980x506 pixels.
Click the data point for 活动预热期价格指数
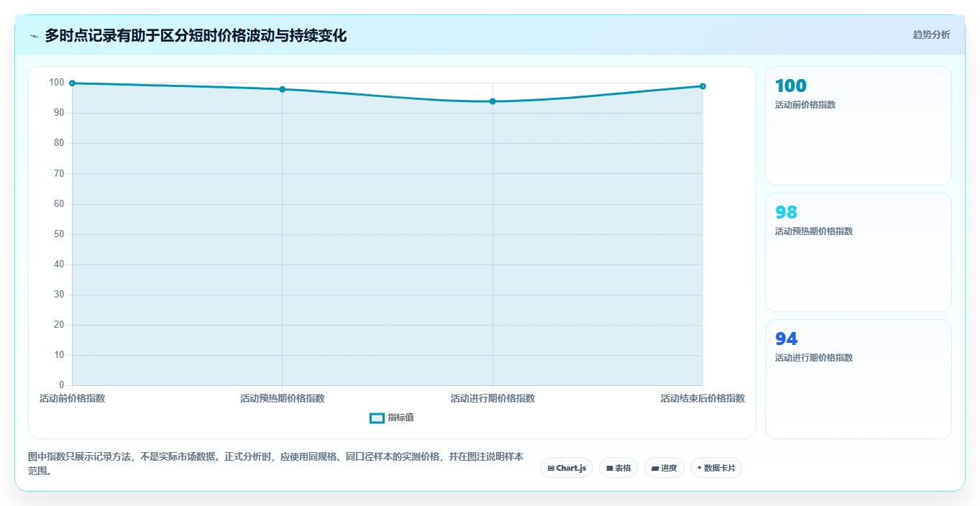(283, 89)
